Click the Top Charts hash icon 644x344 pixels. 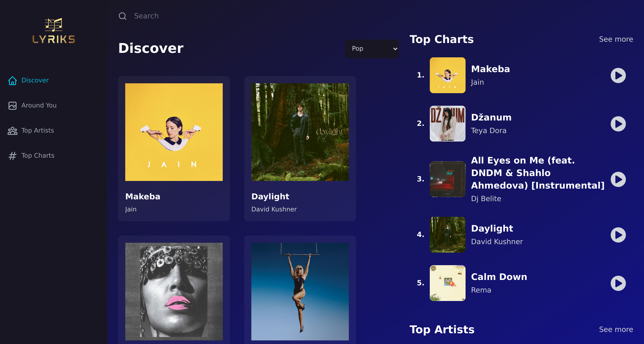click(x=12, y=156)
